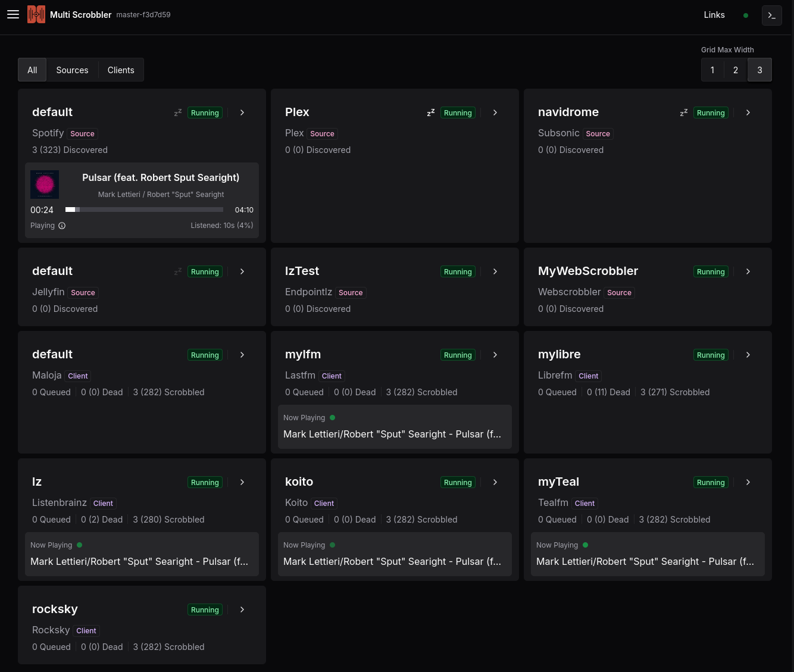This screenshot has width=794, height=672.
Task: Click the Multi Scrobbler logo icon
Action: pyautogui.click(x=36, y=14)
